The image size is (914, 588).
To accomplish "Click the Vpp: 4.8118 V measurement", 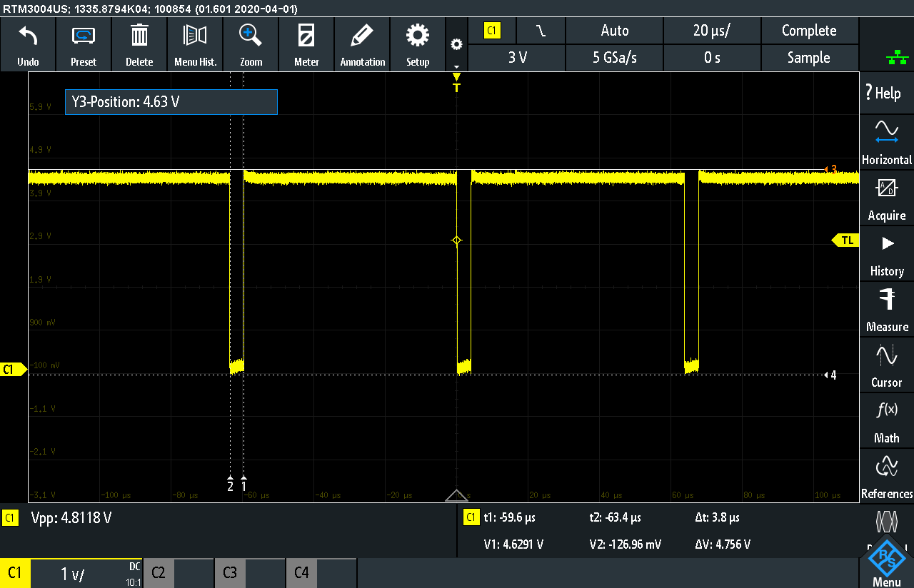I will click(x=71, y=518).
